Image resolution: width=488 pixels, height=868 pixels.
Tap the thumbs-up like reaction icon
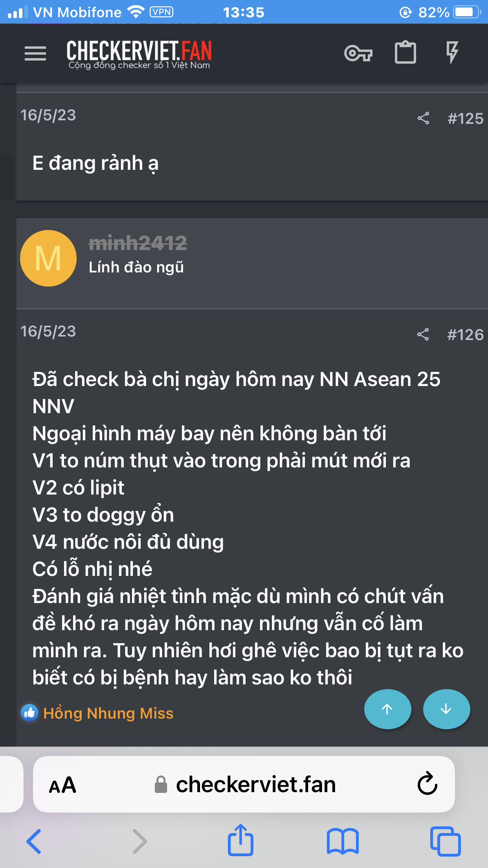click(x=30, y=713)
